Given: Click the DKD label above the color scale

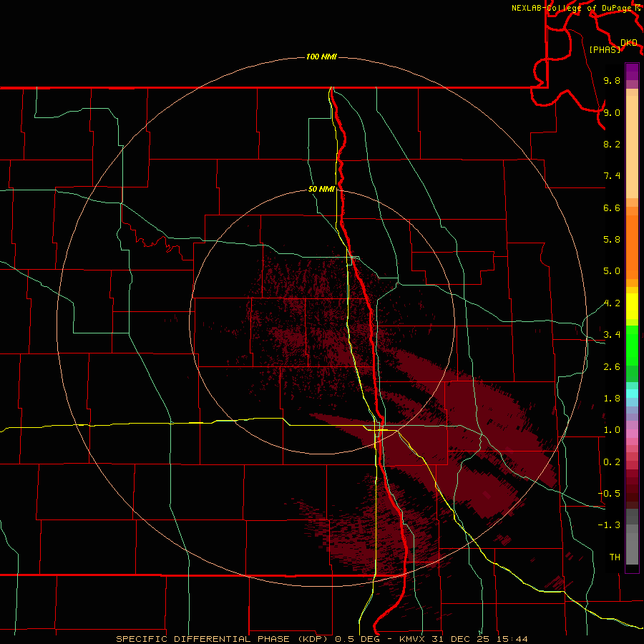Looking at the screenshot, I should 628,43.
